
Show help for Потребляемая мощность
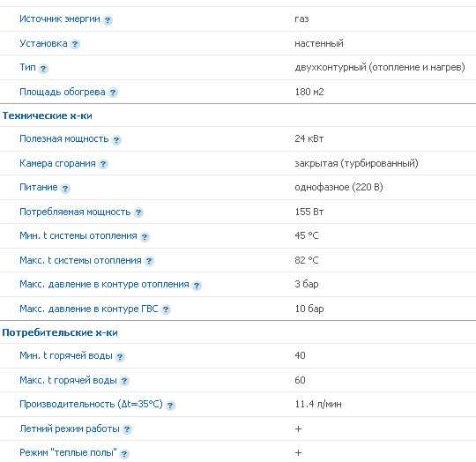(138, 212)
